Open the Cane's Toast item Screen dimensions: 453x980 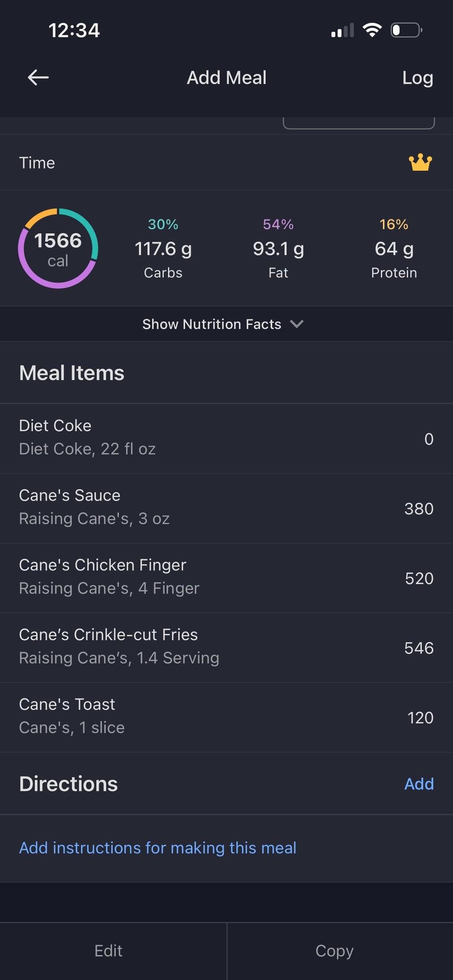point(226,717)
